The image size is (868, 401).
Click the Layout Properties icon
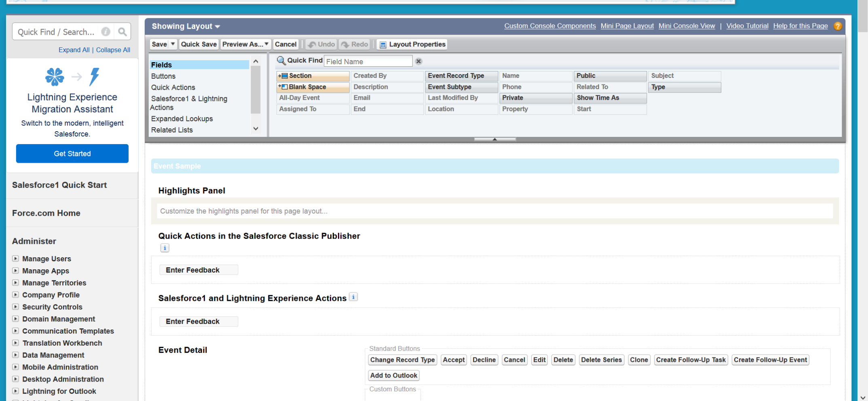[x=383, y=45]
